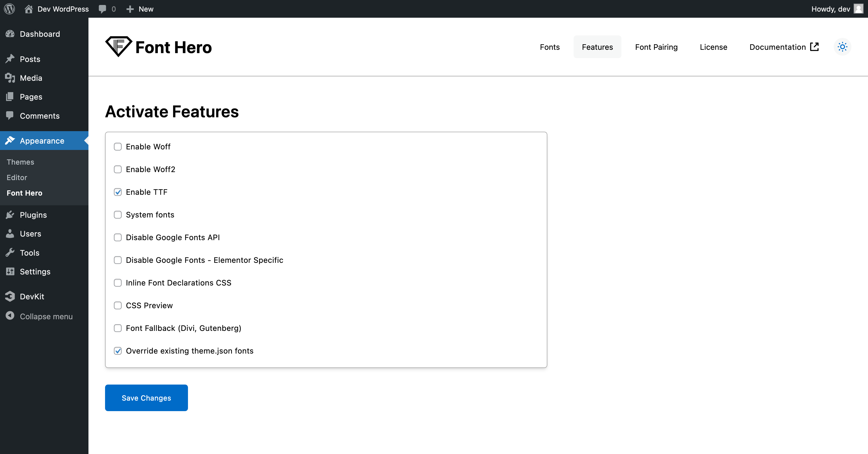Click the home icon beside Dev WordPress
Image resolution: width=868 pixels, height=454 pixels.
click(x=29, y=9)
